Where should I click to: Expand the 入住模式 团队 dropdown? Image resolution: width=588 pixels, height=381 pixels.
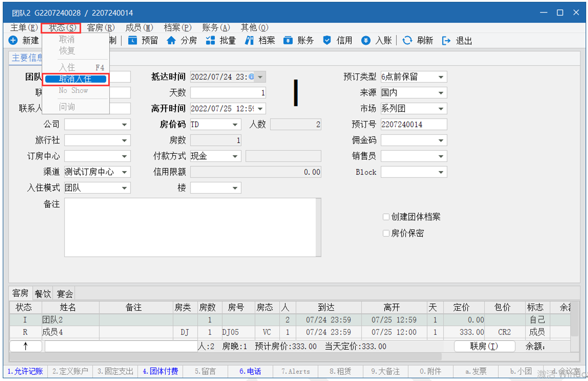pos(125,188)
